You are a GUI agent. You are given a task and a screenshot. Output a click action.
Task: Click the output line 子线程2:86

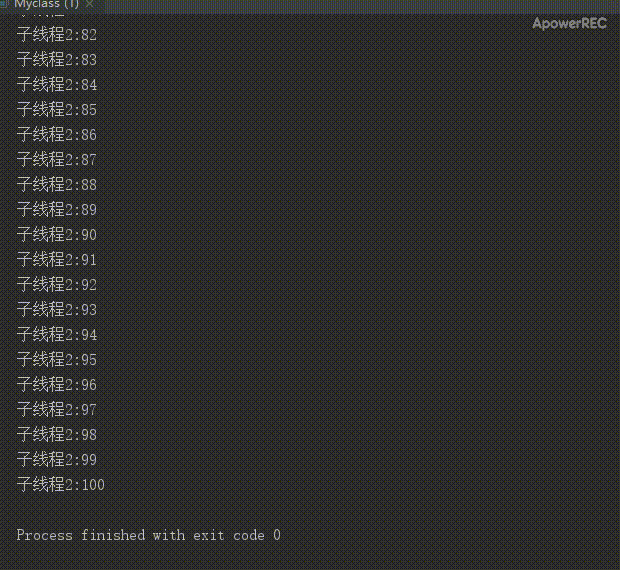point(57,135)
